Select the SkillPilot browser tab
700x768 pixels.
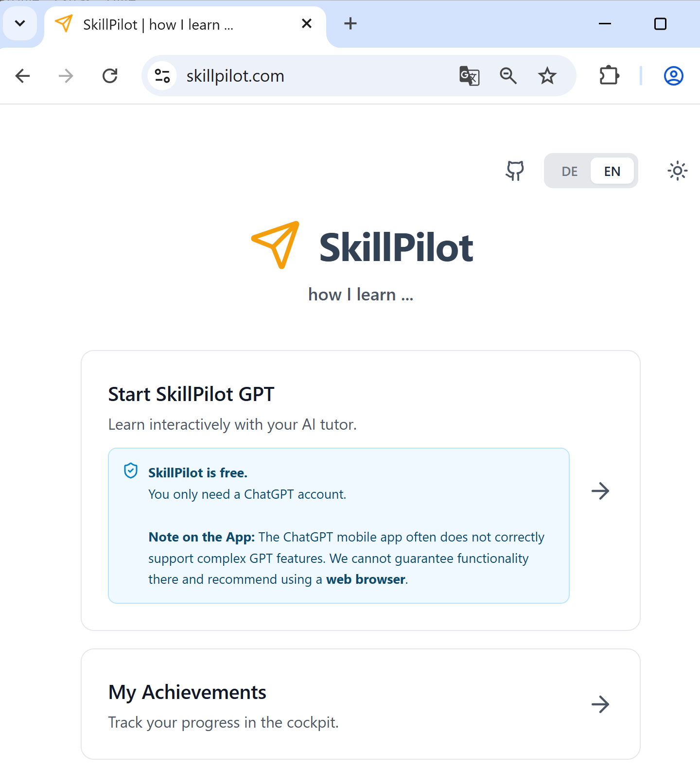pos(185,24)
